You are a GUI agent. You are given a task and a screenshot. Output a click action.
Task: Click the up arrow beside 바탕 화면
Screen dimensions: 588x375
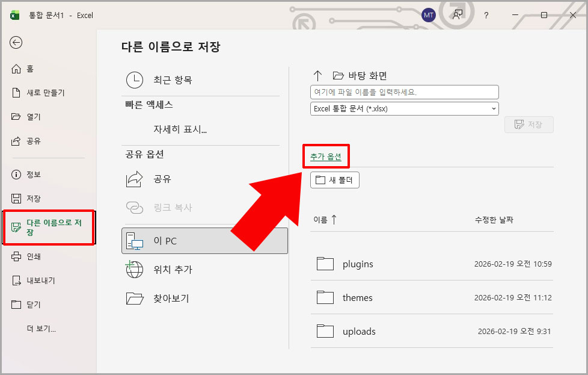click(x=317, y=75)
